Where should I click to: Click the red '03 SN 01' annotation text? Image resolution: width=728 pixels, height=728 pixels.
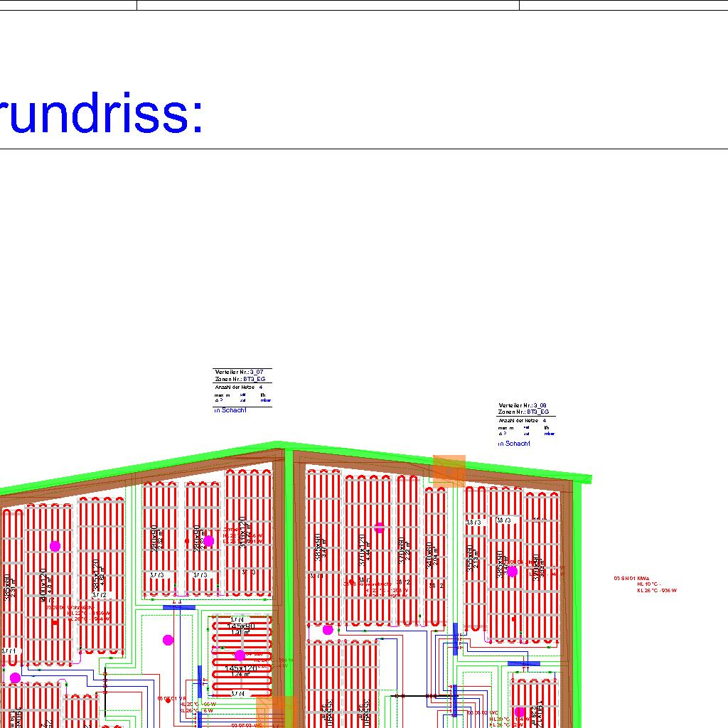632,579
